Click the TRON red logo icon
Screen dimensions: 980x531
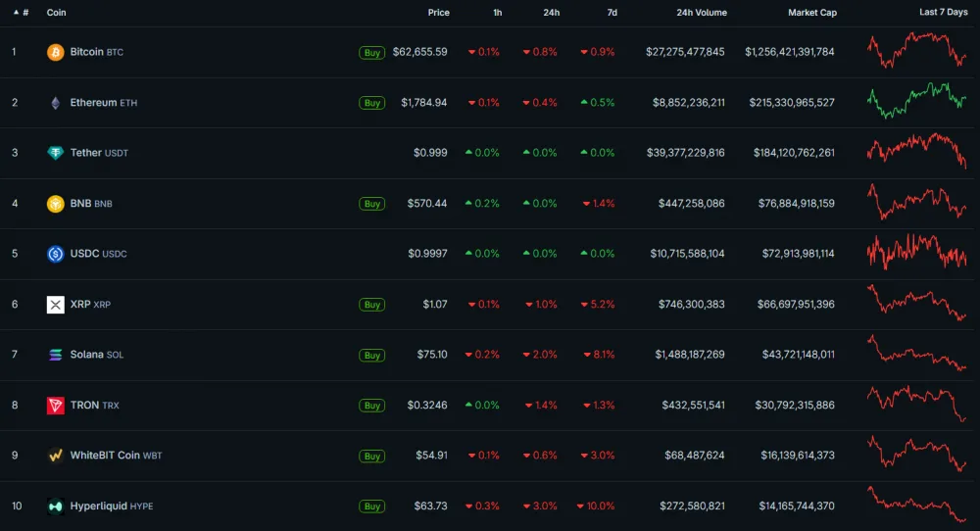[x=55, y=406]
